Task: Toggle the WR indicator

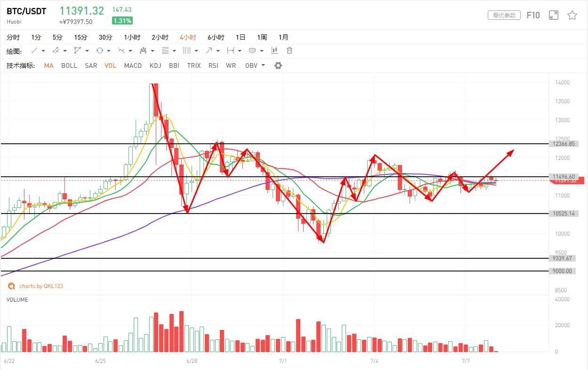Action: 231,66
